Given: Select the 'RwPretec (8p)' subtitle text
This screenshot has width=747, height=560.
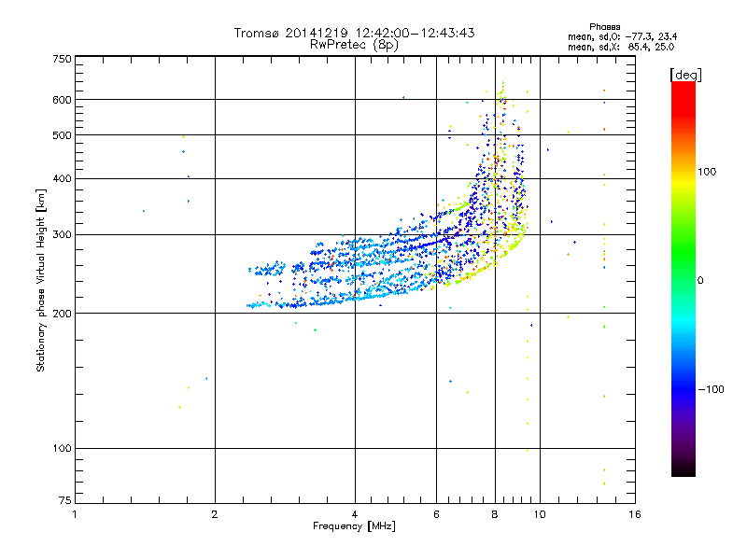Looking at the screenshot, I should pyautogui.click(x=354, y=45).
